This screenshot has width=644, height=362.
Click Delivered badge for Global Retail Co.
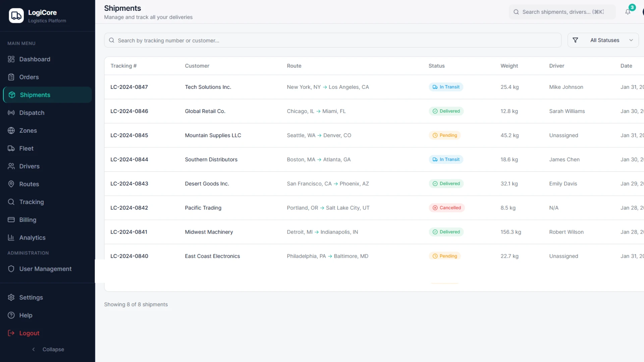[x=446, y=111]
